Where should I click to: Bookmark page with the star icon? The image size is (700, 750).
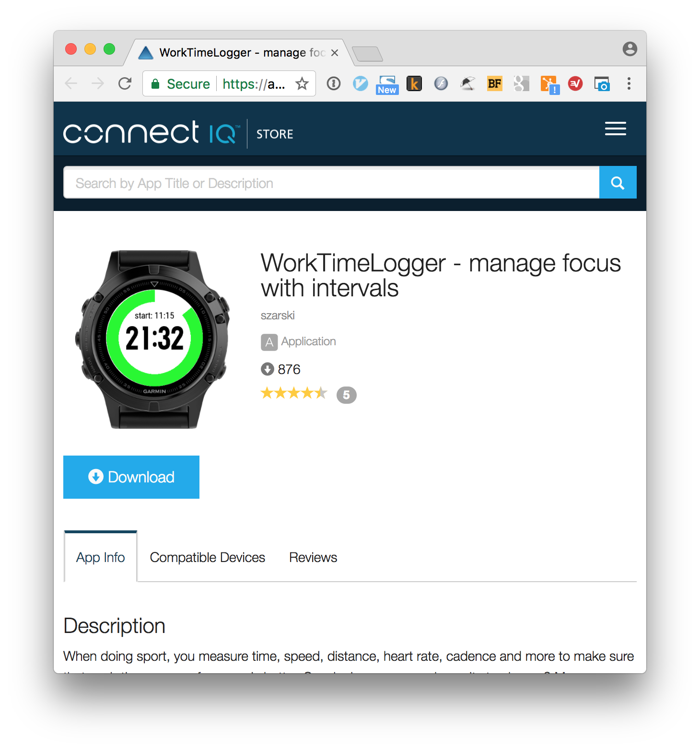302,84
